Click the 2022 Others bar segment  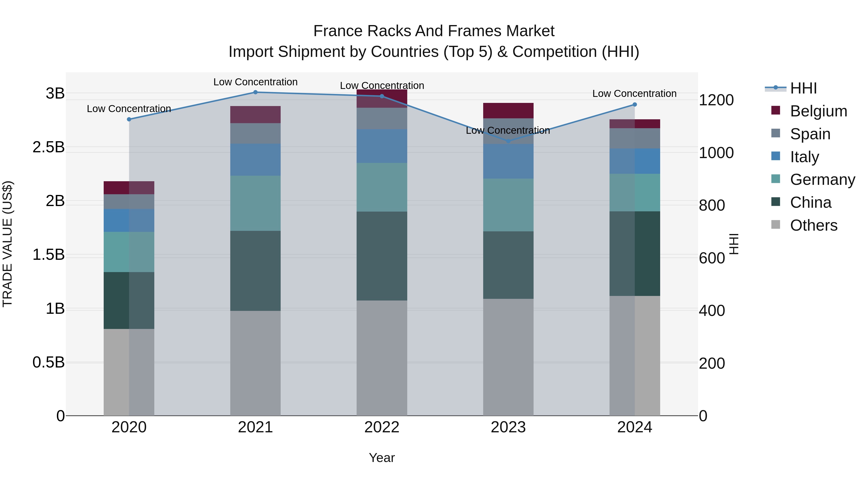point(382,358)
